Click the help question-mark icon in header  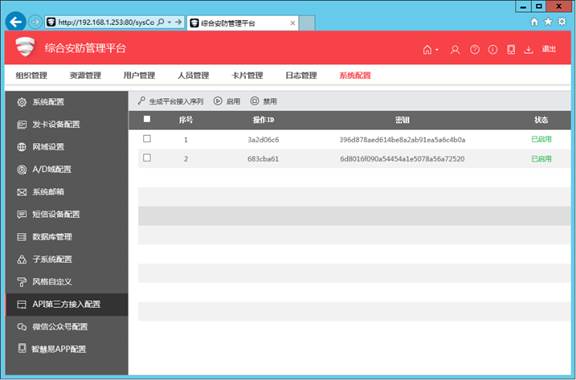click(475, 50)
